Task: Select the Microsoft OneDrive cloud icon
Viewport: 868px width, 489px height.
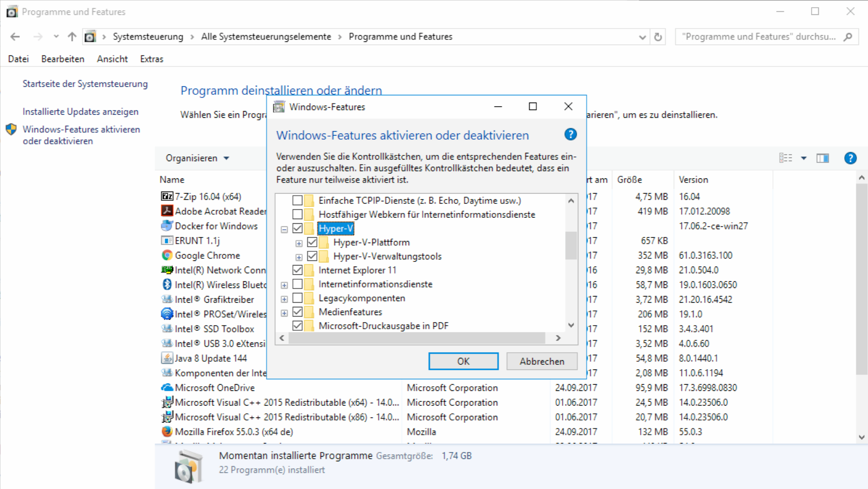Action: [x=166, y=387]
